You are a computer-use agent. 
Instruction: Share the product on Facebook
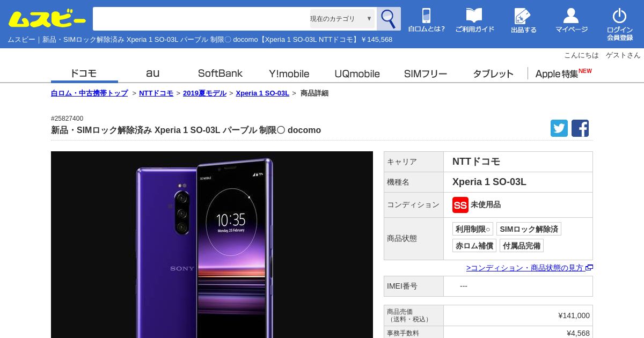580,128
